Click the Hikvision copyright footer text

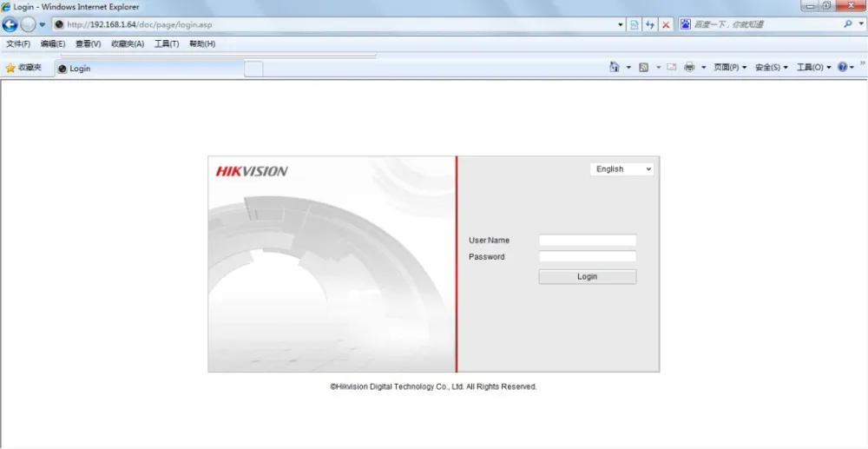(433, 387)
